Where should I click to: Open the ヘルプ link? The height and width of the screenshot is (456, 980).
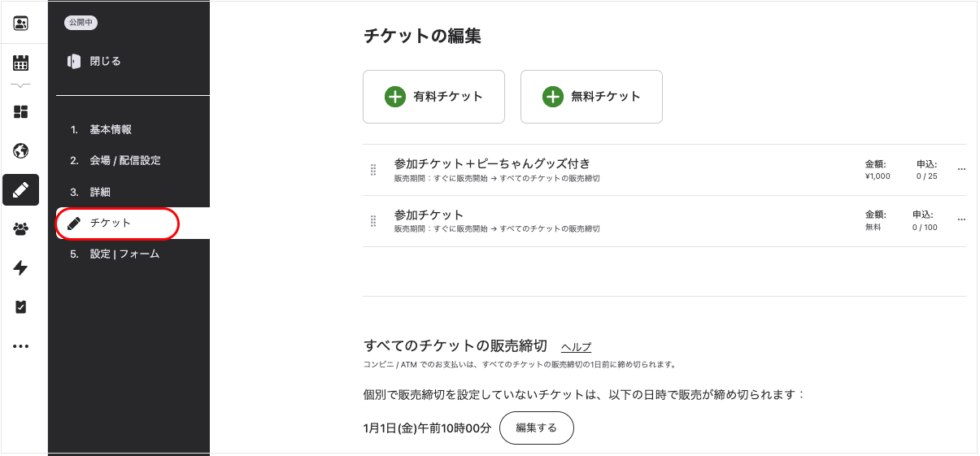click(577, 347)
